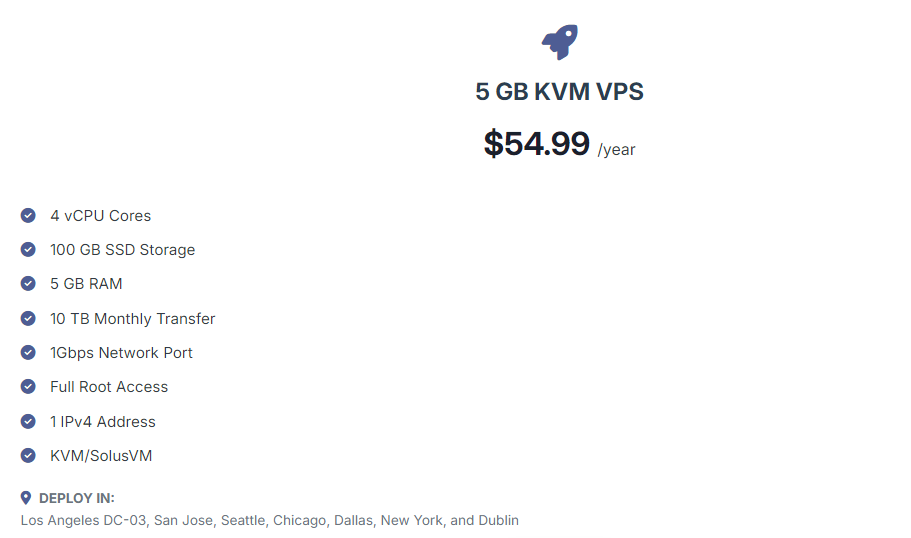Click the deployment locations list text

[270, 520]
